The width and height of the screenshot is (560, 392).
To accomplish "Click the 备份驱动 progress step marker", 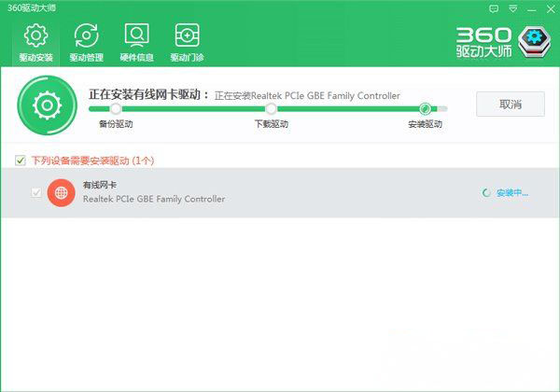I will [x=116, y=108].
